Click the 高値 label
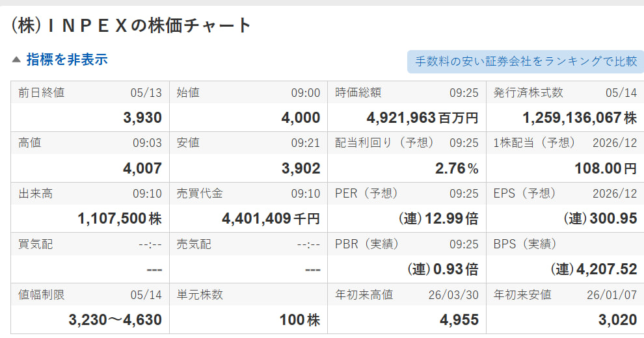Image resolution: width=644 pixels, height=338 pixels. pos(30,143)
